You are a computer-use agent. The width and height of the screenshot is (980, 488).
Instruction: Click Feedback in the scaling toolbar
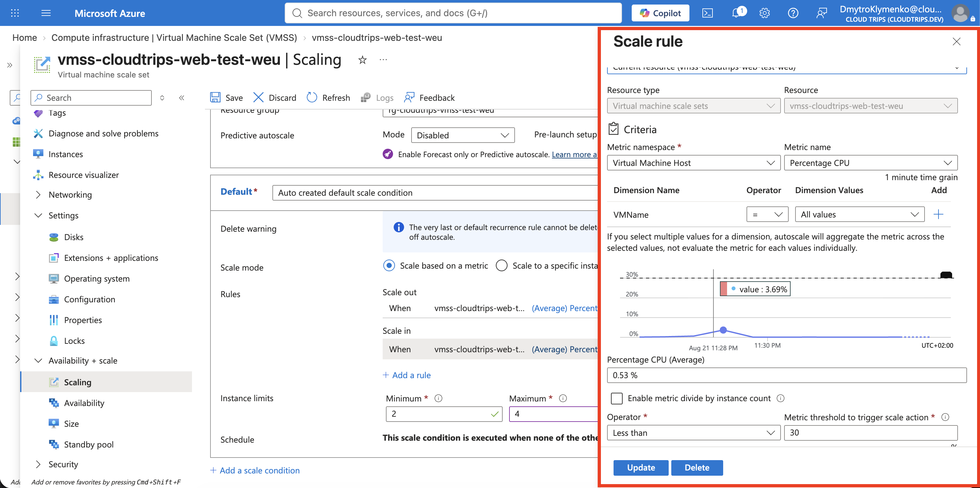(429, 98)
